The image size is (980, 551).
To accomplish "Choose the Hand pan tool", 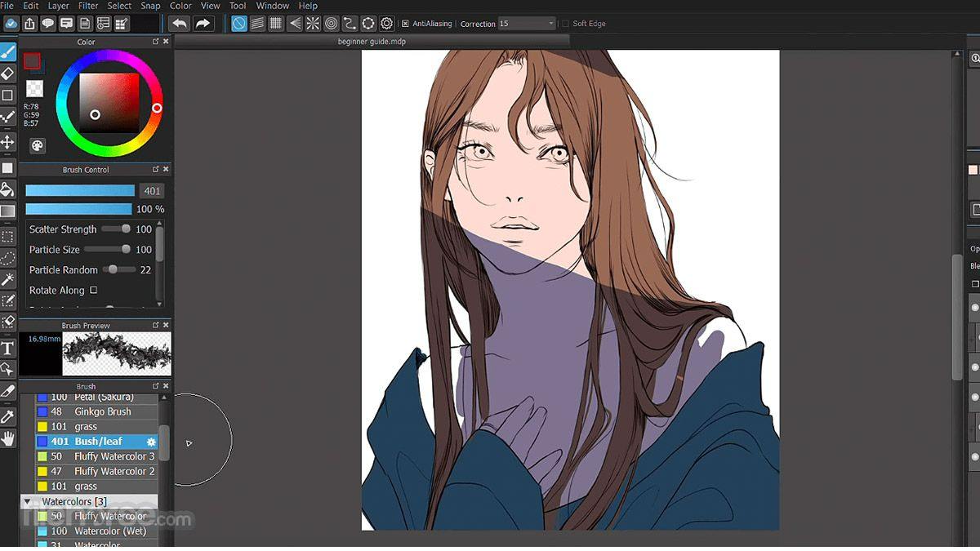I will tap(7, 439).
